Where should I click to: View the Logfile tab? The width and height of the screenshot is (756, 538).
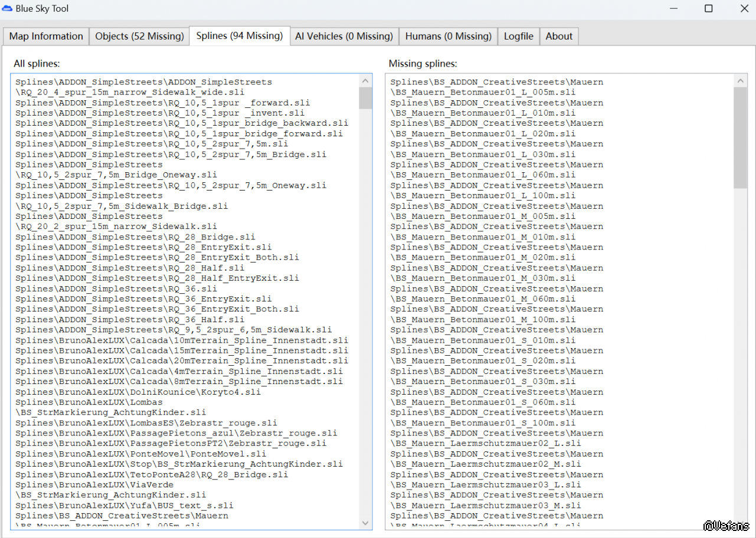pos(518,36)
